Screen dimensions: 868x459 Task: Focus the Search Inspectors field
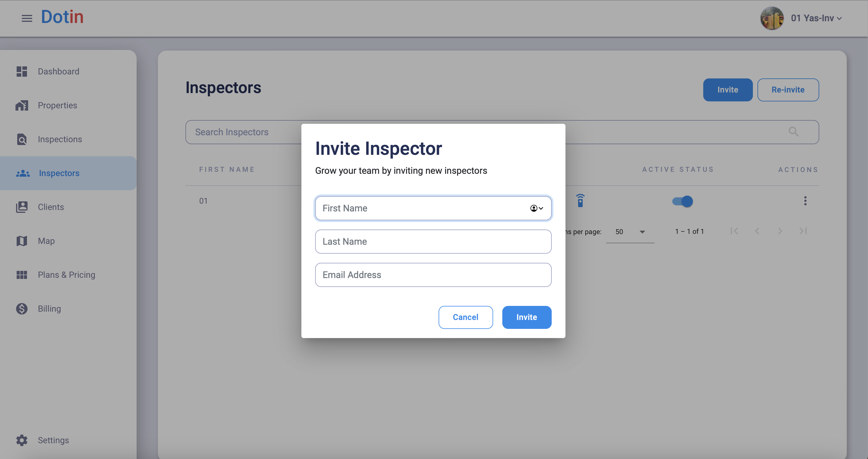(x=502, y=132)
